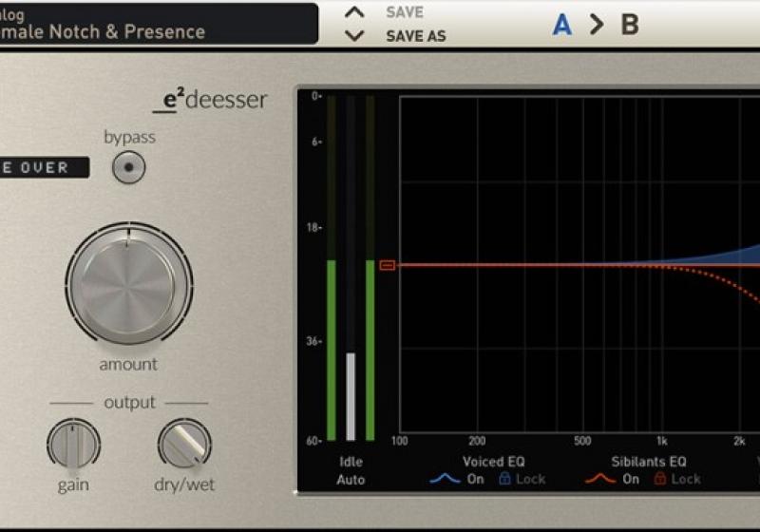
Task: Switch to the A state
Action: point(562,25)
